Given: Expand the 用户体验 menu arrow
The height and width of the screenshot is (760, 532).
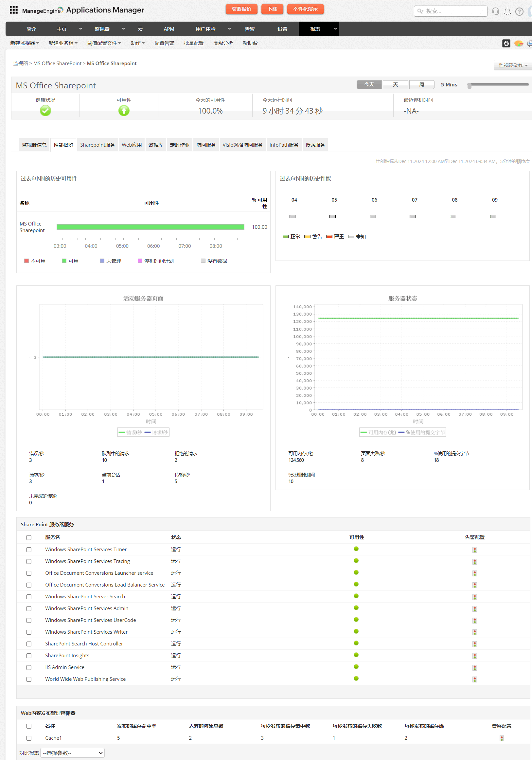Looking at the screenshot, I should coord(229,29).
